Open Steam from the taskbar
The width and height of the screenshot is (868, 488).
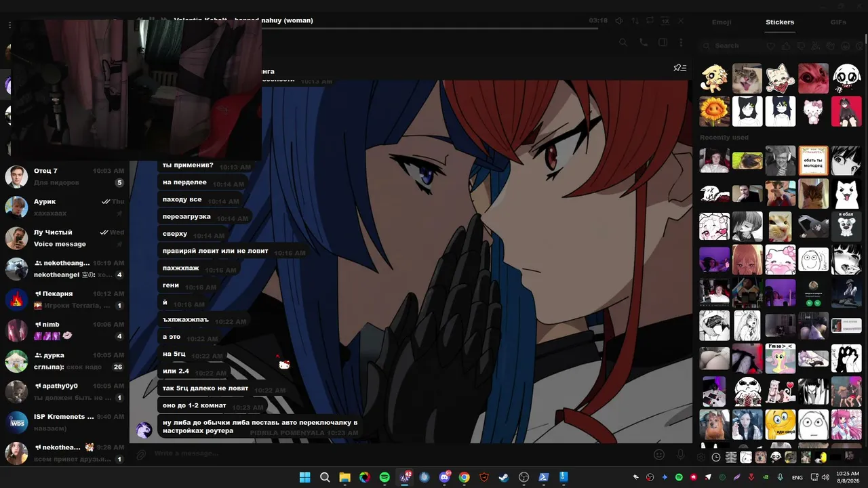click(x=504, y=477)
